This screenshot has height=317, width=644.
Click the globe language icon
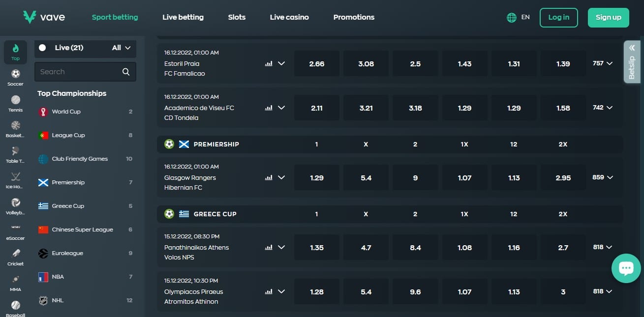pyautogui.click(x=512, y=17)
